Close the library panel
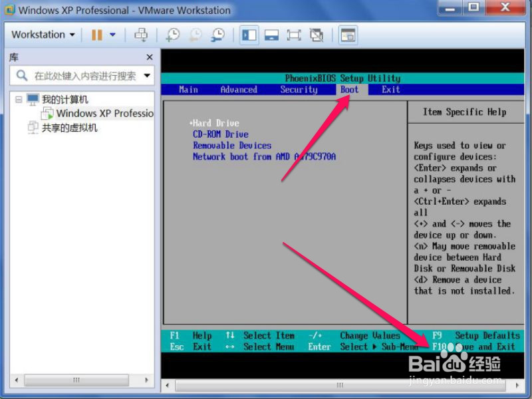The image size is (532, 399). click(x=149, y=57)
